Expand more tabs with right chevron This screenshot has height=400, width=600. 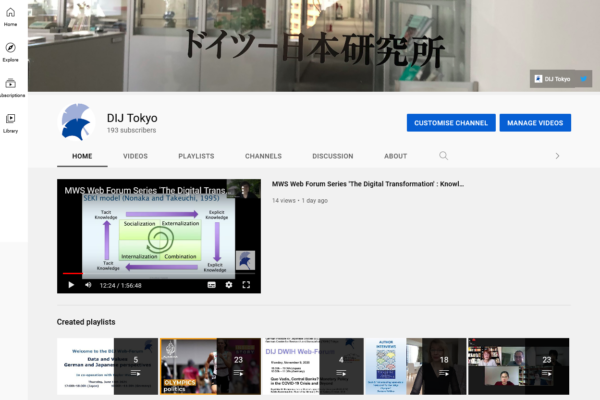click(557, 156)
